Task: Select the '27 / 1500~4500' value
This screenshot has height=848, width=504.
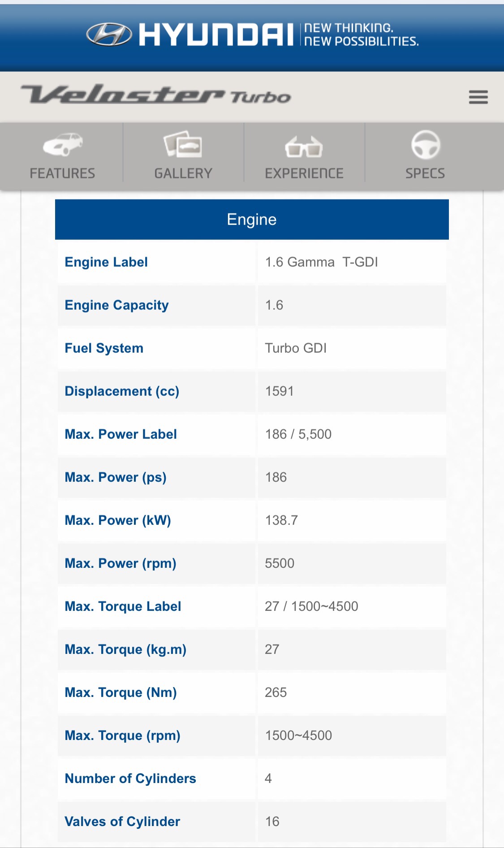Action: point(312,606)
